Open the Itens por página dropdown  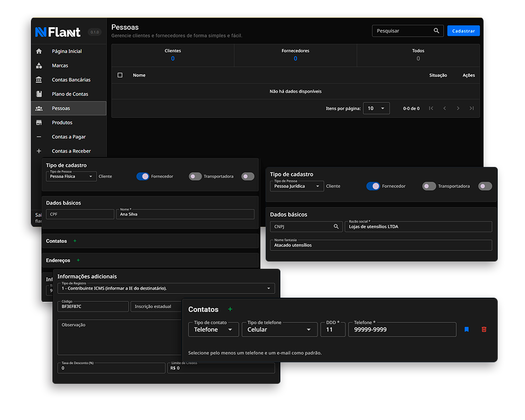pos(376,109)
